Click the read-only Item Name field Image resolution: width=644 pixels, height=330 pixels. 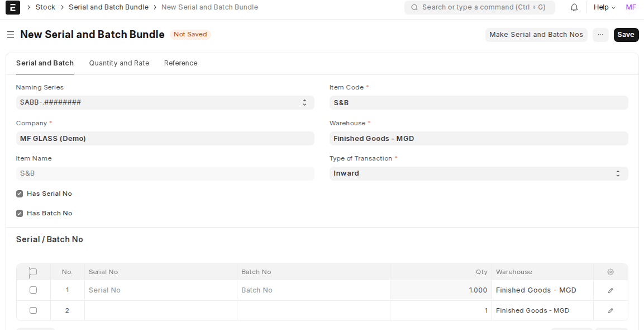point(165,173)
